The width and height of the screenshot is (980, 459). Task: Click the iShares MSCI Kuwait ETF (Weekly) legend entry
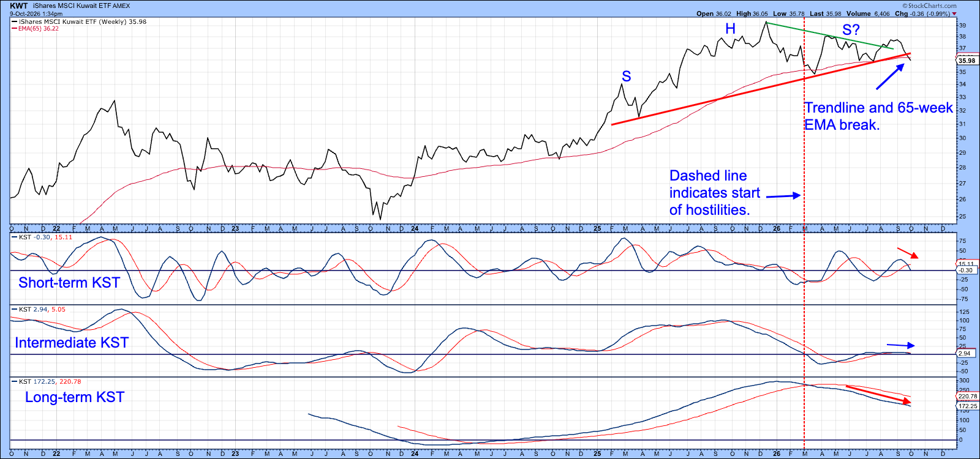pyautogui.click(x=78, y=21)
